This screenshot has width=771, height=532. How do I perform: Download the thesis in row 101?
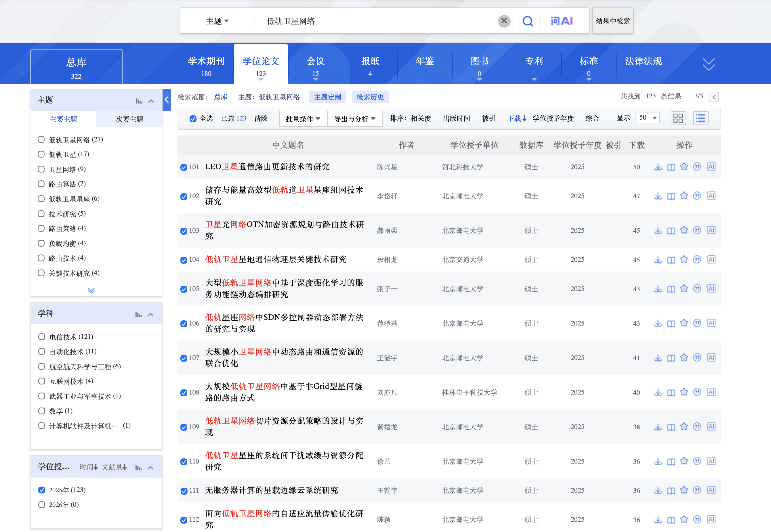[658, 167]
